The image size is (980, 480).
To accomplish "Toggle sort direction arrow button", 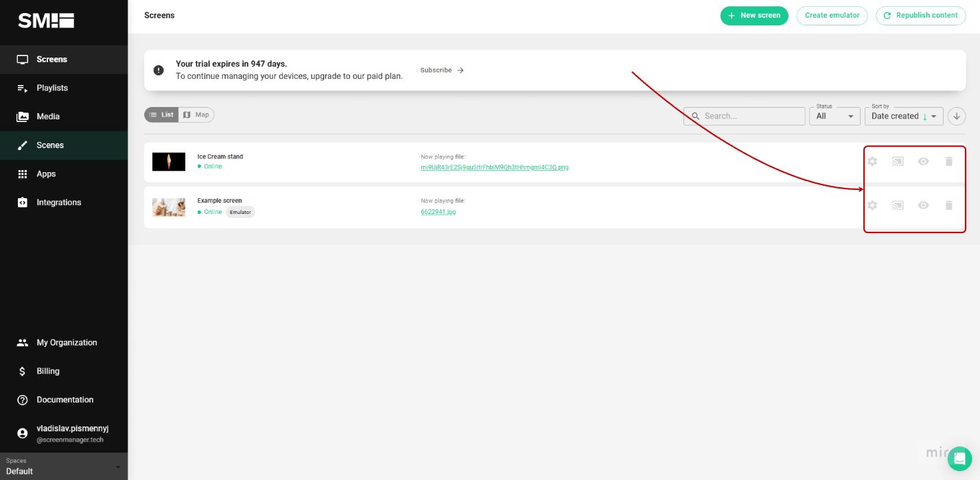I will coord(957,117).
